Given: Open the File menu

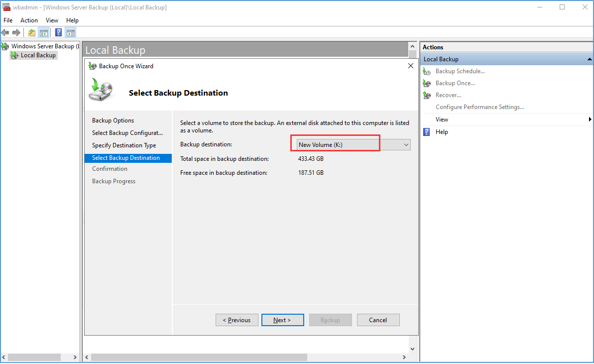Looking at the screenshot, I should coord(8,20).
